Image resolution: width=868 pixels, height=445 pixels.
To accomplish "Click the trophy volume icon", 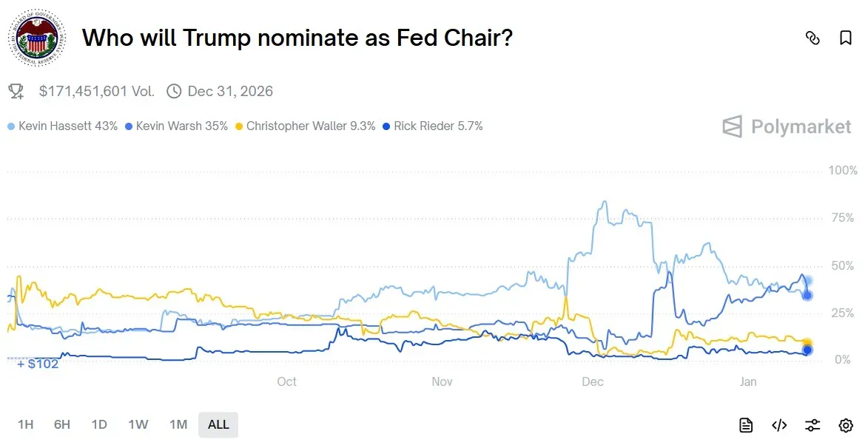I will [16, 92].
